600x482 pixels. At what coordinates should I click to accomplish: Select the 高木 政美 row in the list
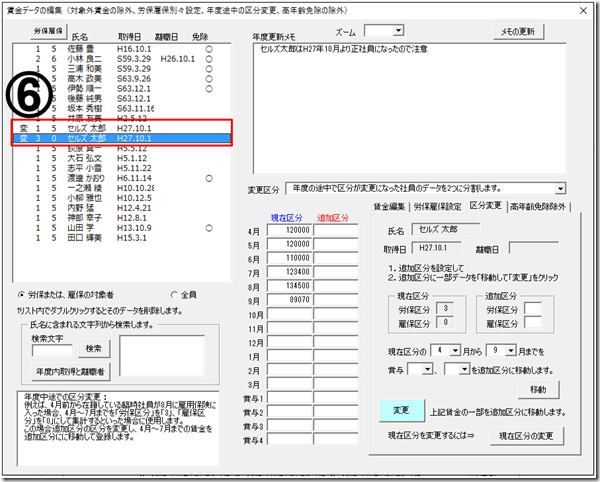pos(122,79)
